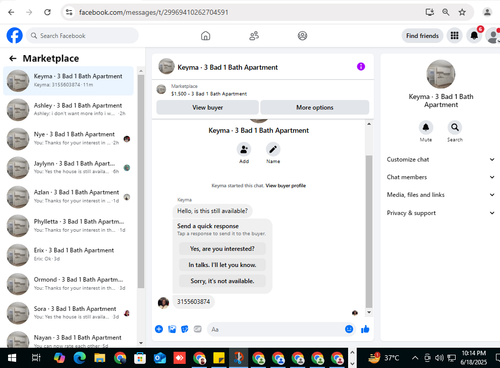
Task: Click Find friends button
Action: coord(422,36)
